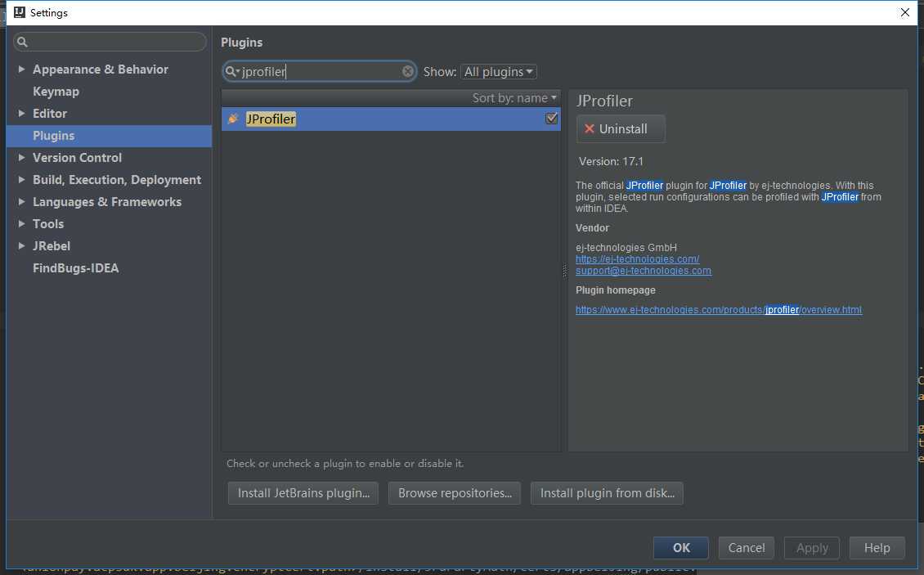Click Install JetBrains plugin button
The height and width of the screenshot is (575, 924).
[303, 493]
